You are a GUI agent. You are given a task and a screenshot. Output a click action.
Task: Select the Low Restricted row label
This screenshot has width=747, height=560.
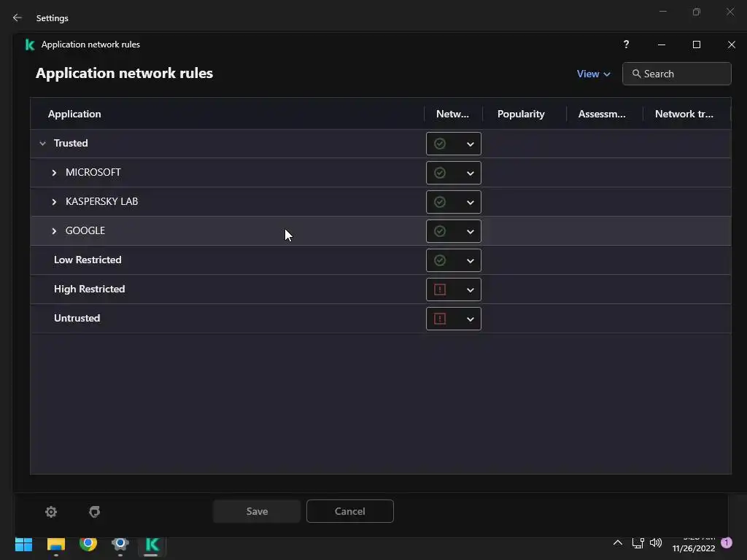88,260
